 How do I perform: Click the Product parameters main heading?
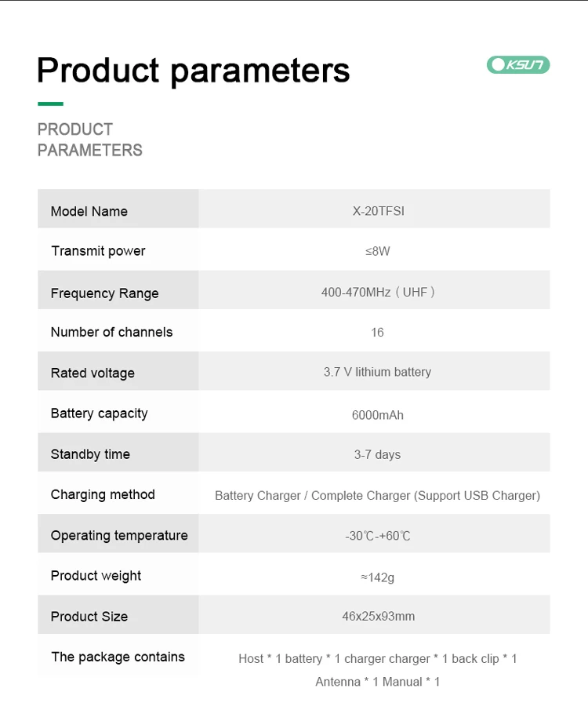(x=193, y=70)
